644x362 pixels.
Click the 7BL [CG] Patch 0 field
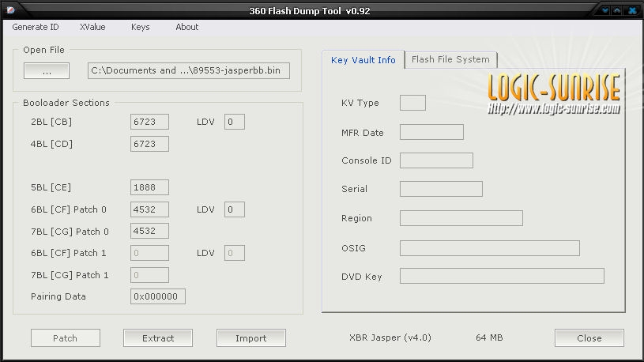149,231
